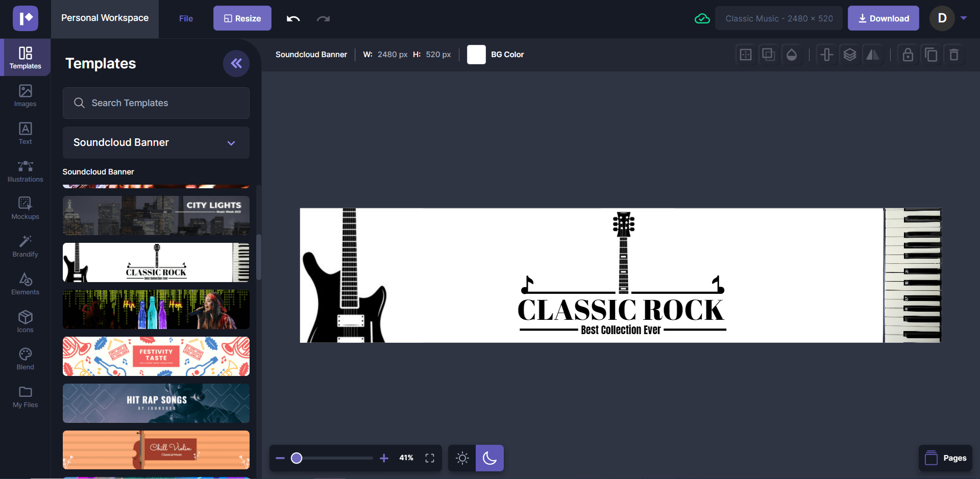
Task: Select the Hit Rap Songs template thumbnail
Action: 156,403
